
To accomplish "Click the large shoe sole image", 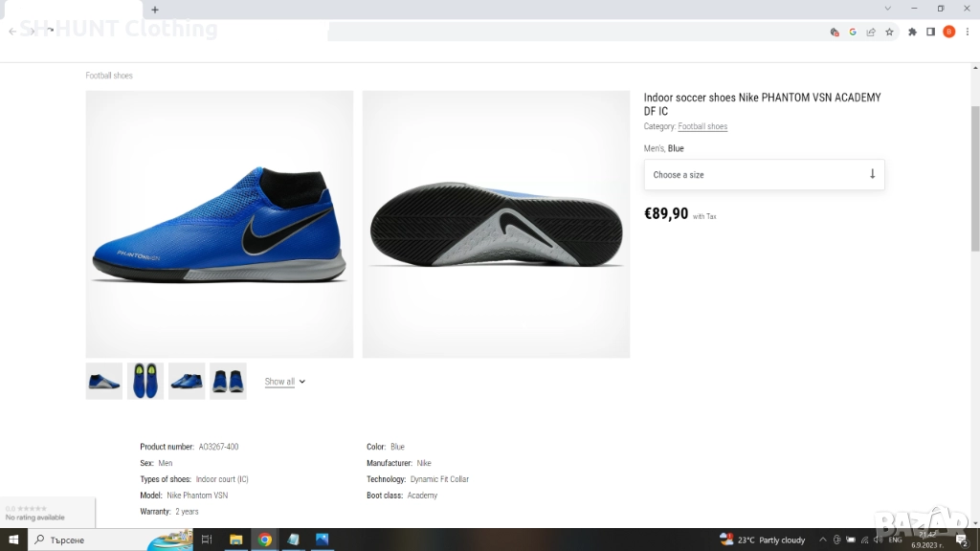I will click(496, 224).
